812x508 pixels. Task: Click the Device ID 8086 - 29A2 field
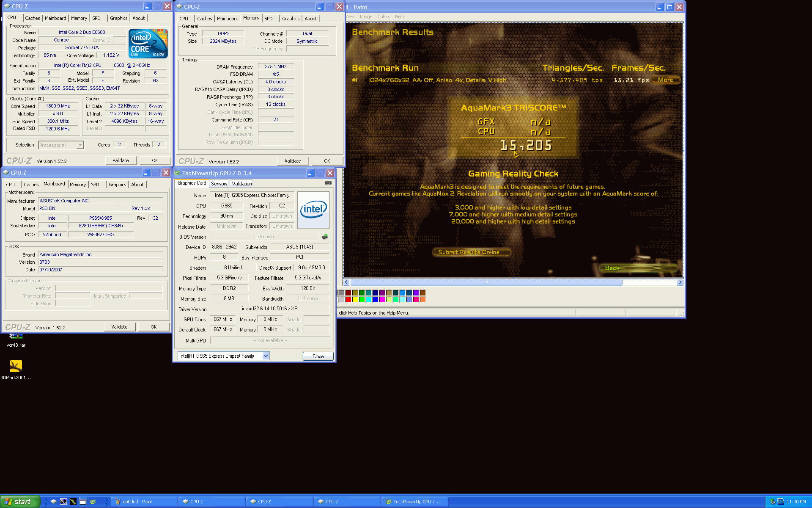click(x=225, y=247)
